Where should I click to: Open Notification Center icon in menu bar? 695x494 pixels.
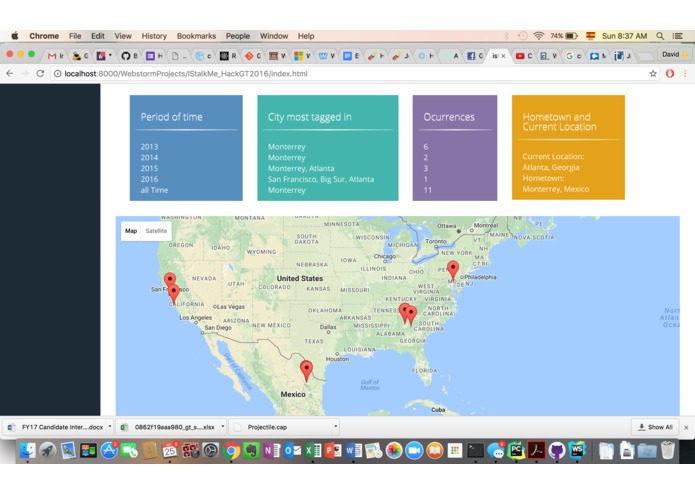click(677, 36)
